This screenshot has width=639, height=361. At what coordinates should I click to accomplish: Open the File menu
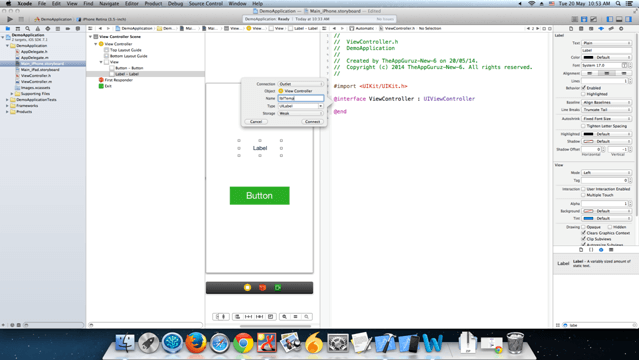coord(42,3)
